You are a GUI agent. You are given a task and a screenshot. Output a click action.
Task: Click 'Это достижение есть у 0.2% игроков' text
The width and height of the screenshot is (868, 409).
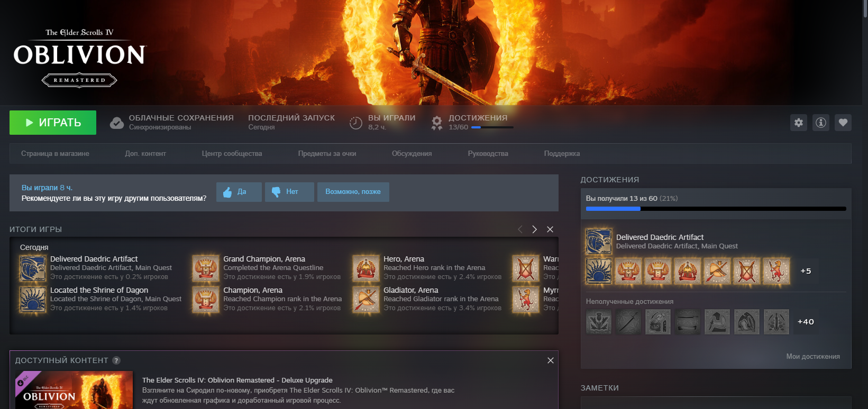(x=109, y=277)
